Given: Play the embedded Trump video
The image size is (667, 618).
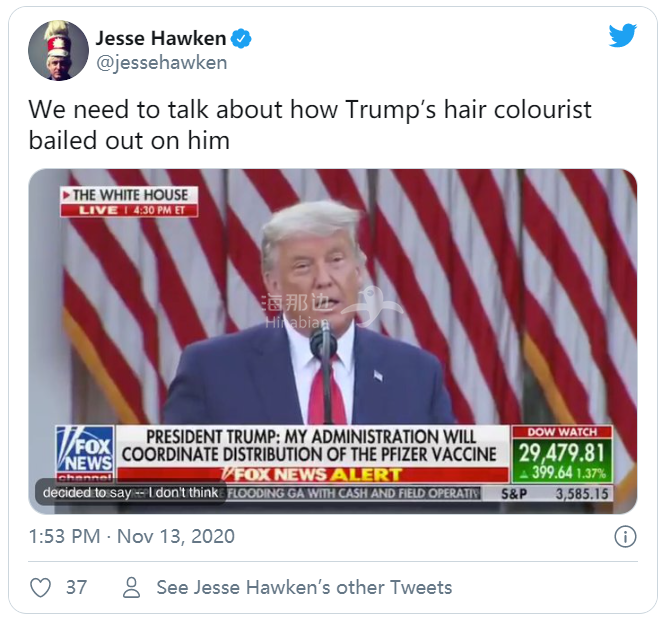Looking at the screenshot, I should tap(333, 341).
